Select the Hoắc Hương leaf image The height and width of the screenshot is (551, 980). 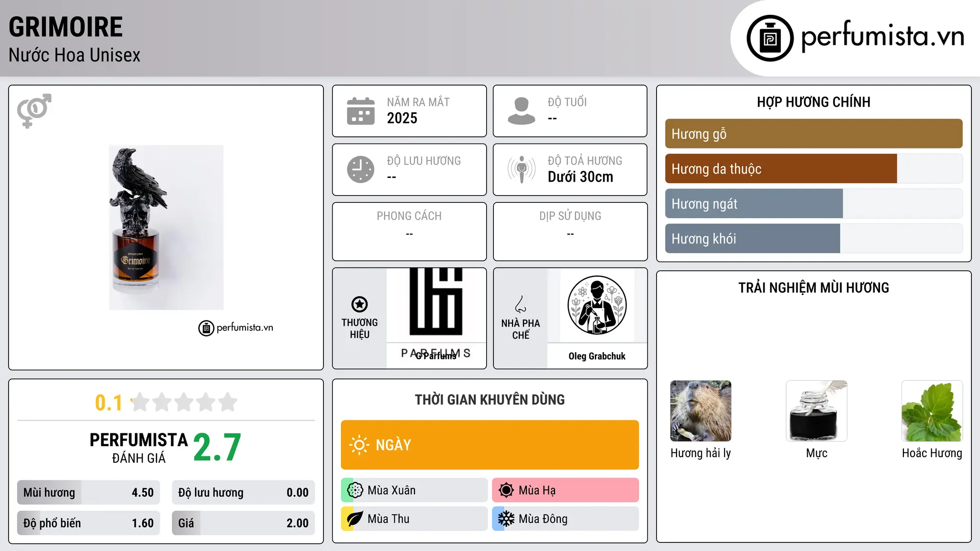click(932, 411)
